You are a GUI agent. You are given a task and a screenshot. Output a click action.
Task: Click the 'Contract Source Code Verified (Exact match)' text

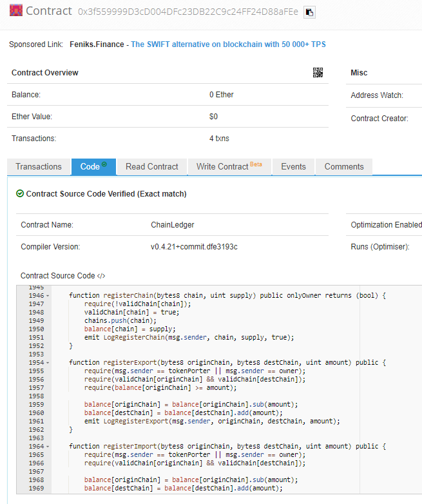point(106,194)
